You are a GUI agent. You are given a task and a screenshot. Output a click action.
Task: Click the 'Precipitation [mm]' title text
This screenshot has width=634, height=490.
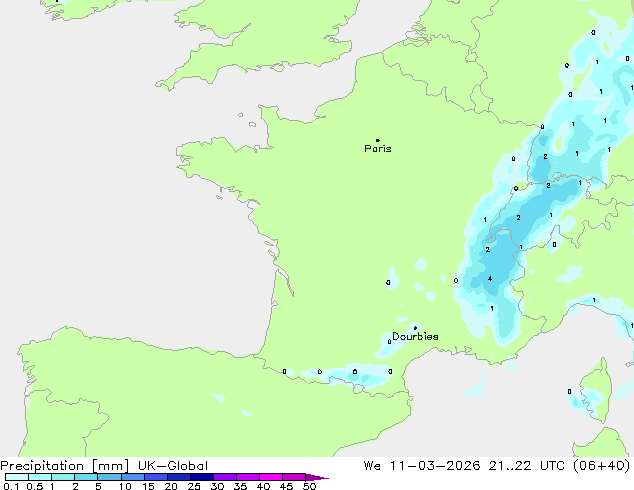pos(65,466)
